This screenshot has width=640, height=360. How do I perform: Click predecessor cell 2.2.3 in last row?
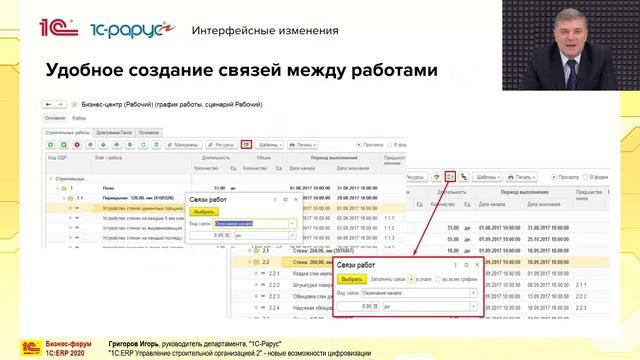581,308
